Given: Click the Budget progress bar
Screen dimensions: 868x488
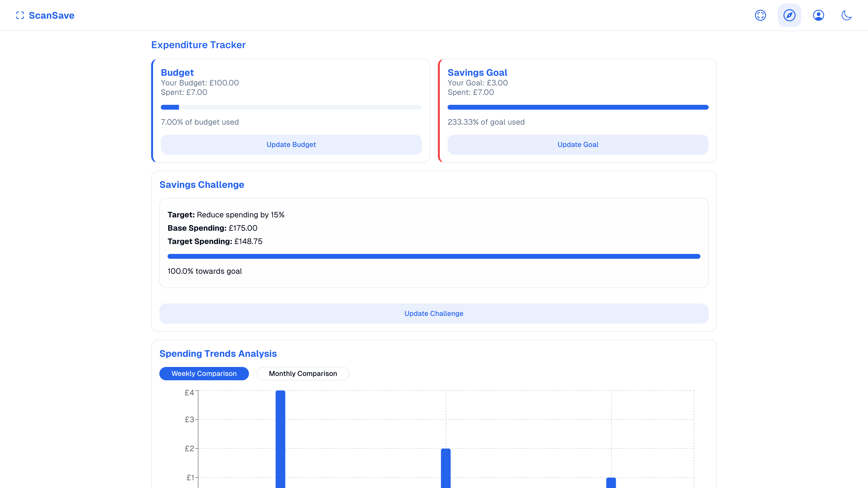Looking at the screenshot, I should tap(291, 107).
